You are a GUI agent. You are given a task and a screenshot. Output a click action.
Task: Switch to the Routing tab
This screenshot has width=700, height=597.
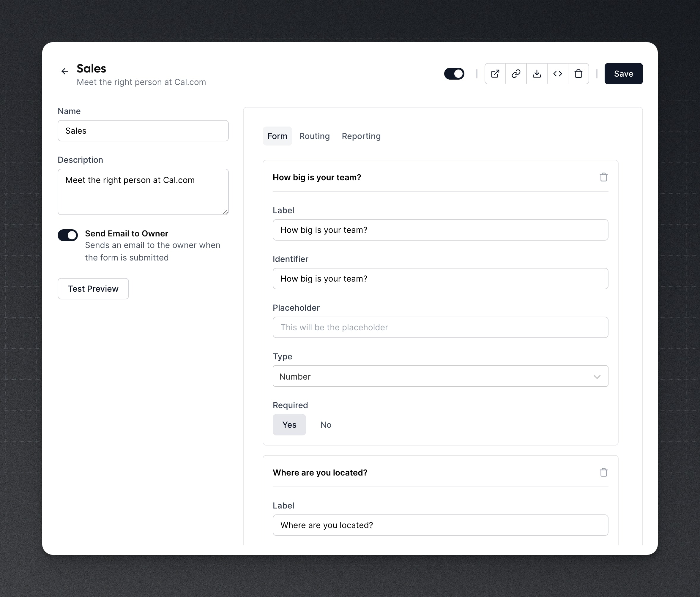click(314, 136)
